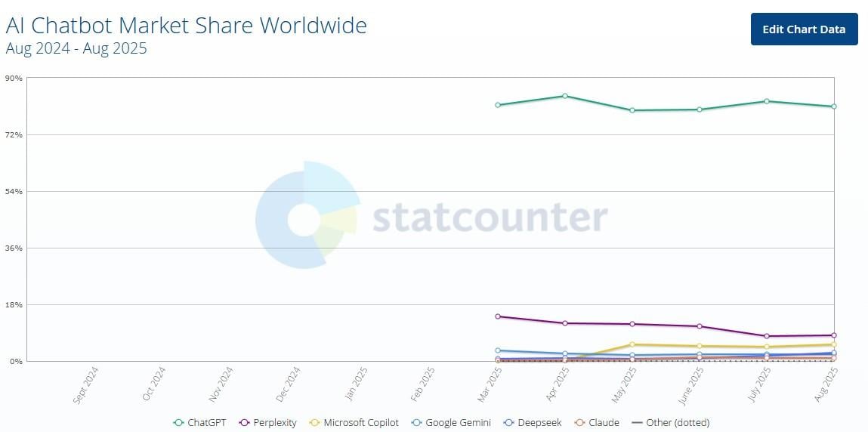Click the AI Chatbot Market Share Worldwide title

pos(186,26)
